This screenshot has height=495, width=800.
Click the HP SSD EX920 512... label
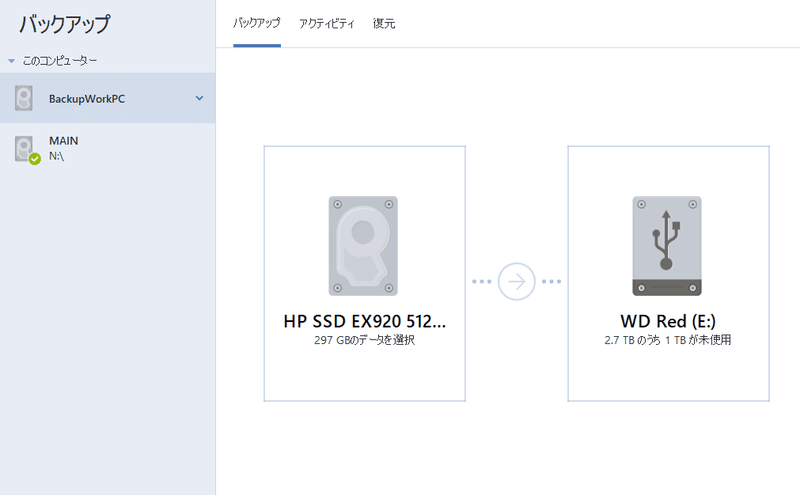(x=364, y=321)
